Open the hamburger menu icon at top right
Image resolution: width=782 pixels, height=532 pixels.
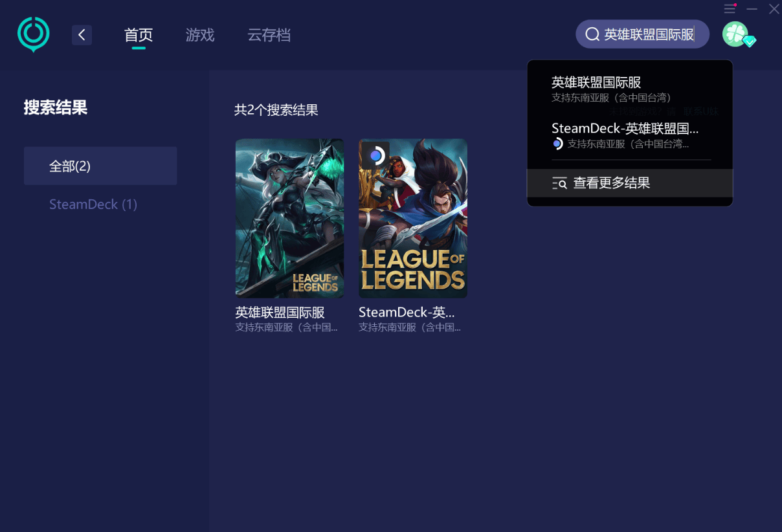click(x=730, y=9)
